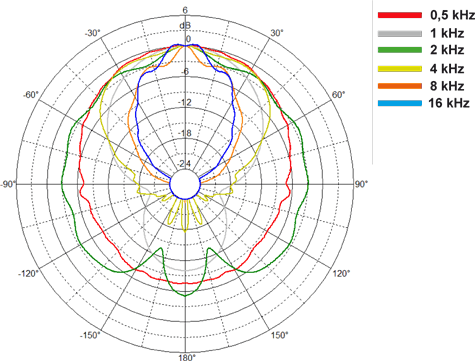Click the gray 1 kHz legend swatch
This screenshot has width=475, height=361.
(x=400, y=33)
